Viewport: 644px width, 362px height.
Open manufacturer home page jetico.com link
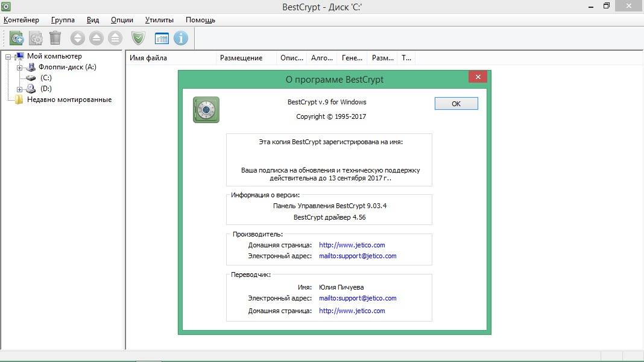352,245
